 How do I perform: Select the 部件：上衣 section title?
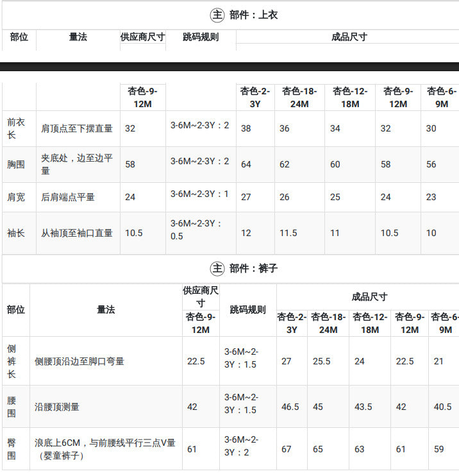[253, 15]
